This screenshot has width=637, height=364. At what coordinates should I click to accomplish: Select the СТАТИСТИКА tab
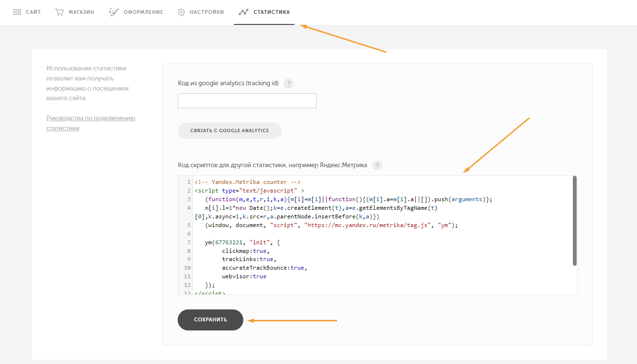tap(264, 12)
